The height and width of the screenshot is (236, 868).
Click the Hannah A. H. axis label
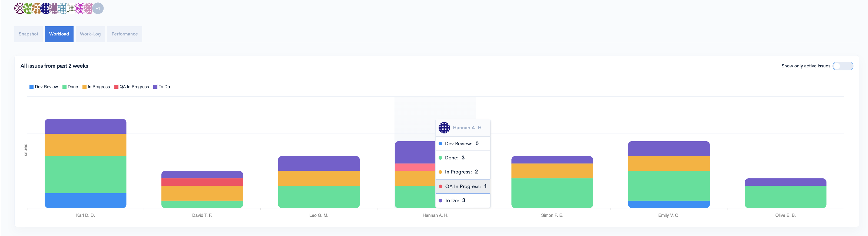(x=435, y=215)
